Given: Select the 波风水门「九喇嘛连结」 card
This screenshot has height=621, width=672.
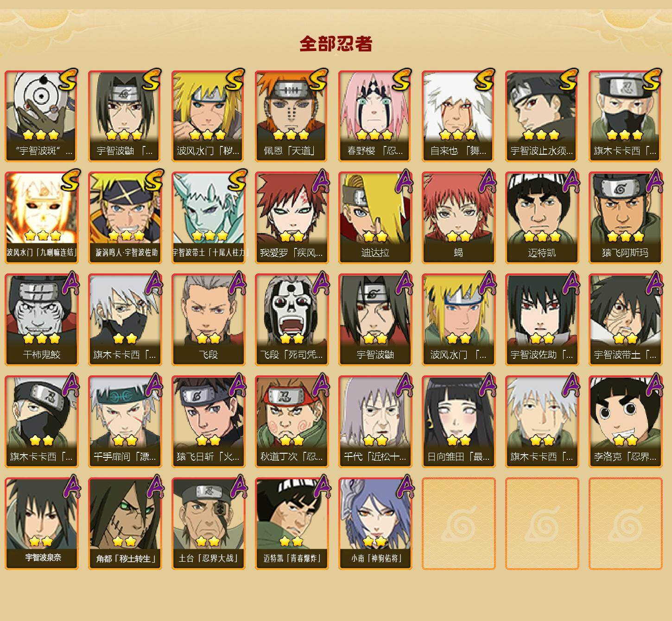Looking at the screenshot, I should click(x=41, y=218).
